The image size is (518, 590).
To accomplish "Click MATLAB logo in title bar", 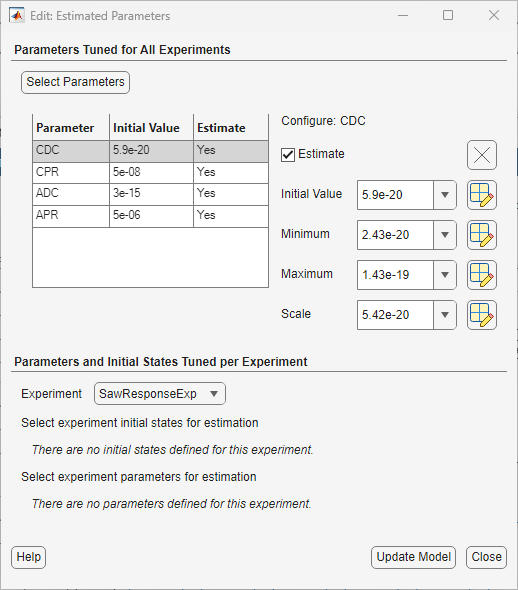I will coord(17,16).
